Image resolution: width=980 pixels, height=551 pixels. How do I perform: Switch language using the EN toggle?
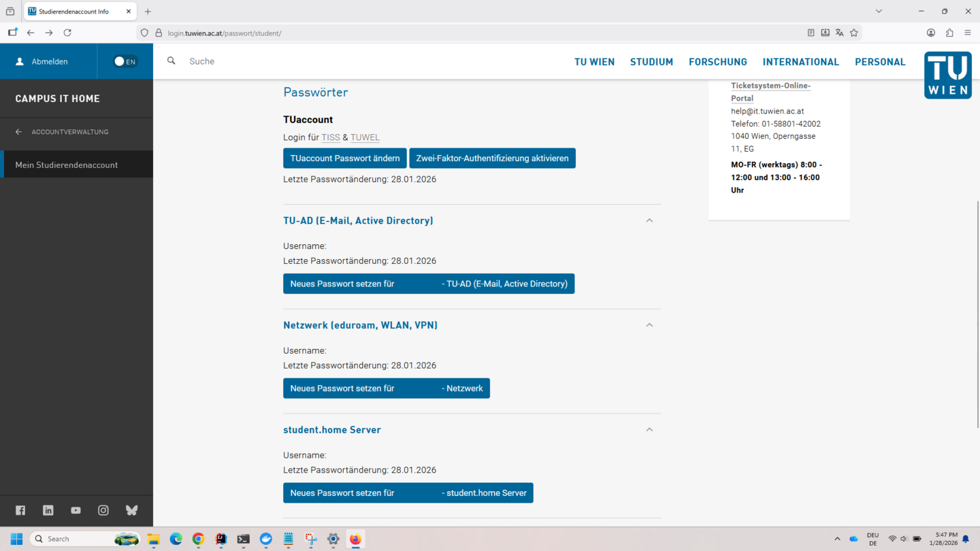click(x=125, y=61)
